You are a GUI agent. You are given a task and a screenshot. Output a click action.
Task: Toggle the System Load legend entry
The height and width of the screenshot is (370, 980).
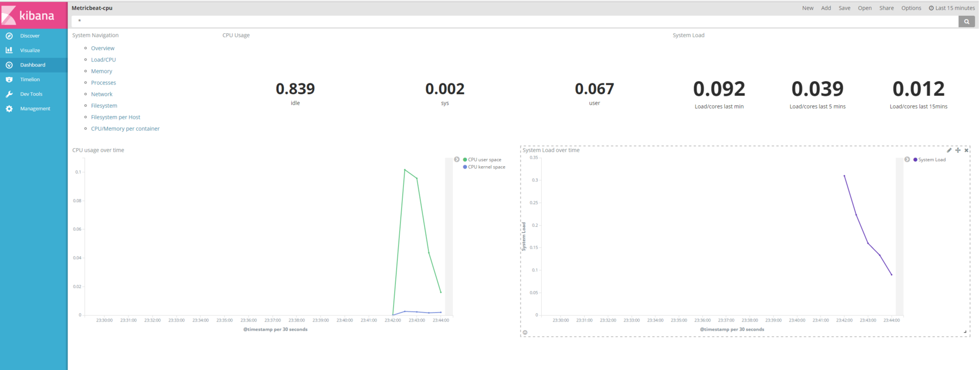(x=929, y=160)
